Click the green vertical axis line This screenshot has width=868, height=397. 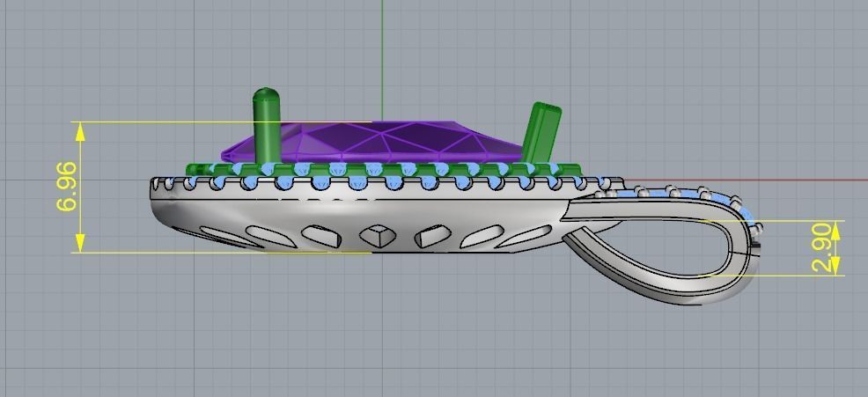pyautogui.click(x=381, y=60)
